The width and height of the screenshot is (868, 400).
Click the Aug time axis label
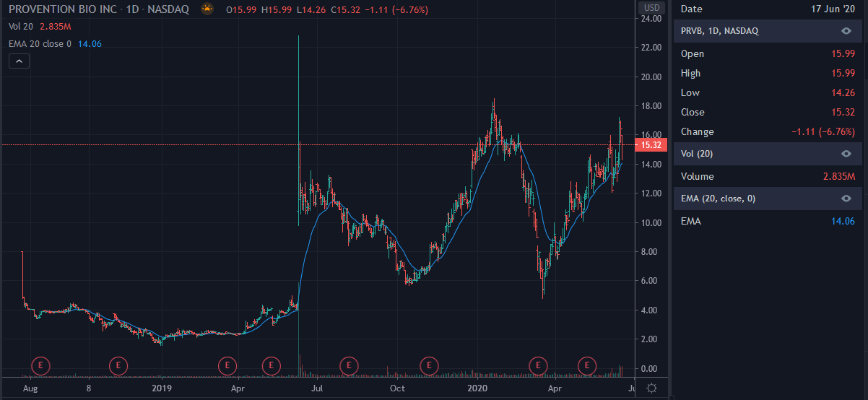pyautogui.click(x=30, y=388)
